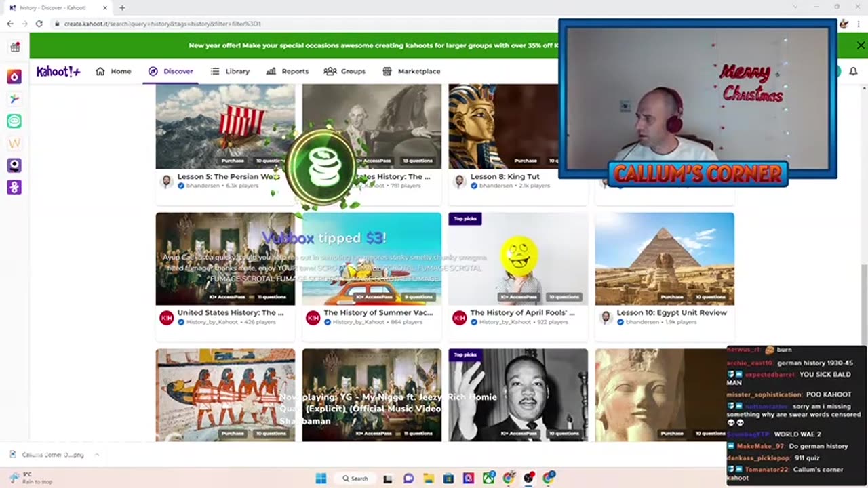Open the gift box icon in sidebar
Screen dimensions: 868x488
tap(15, 47)
